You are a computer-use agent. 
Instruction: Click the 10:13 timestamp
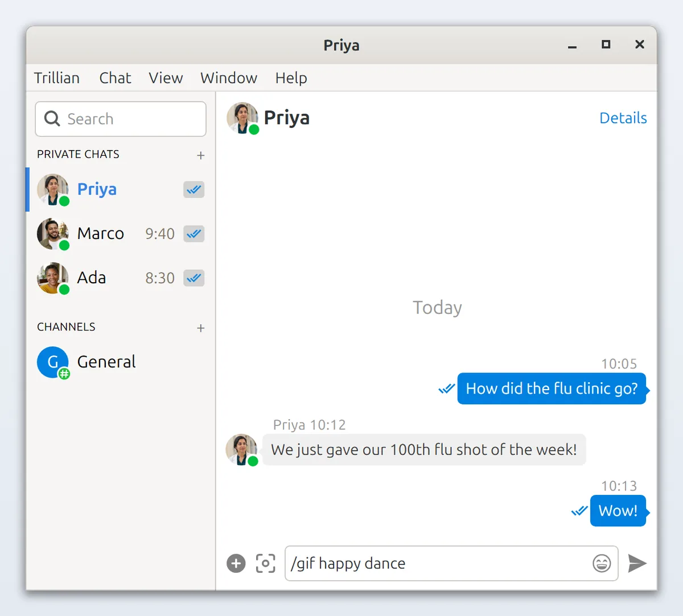click(x=619, y=486)
